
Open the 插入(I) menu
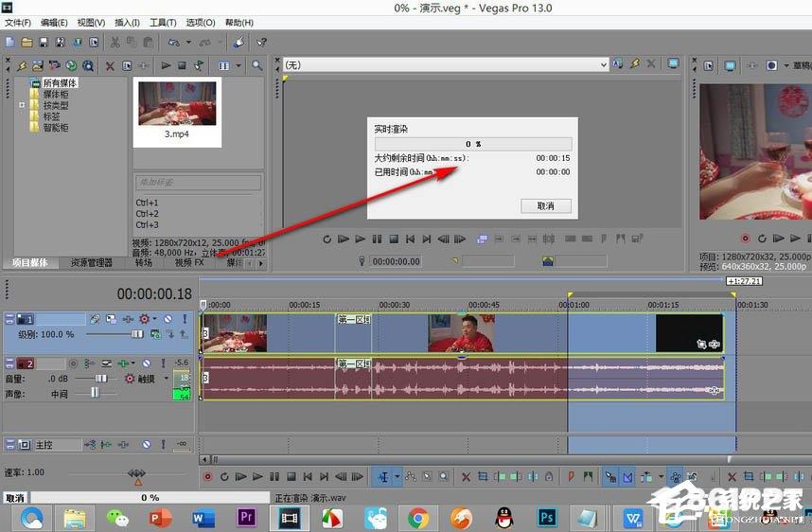pyautogui.click(x=127, y=23)
